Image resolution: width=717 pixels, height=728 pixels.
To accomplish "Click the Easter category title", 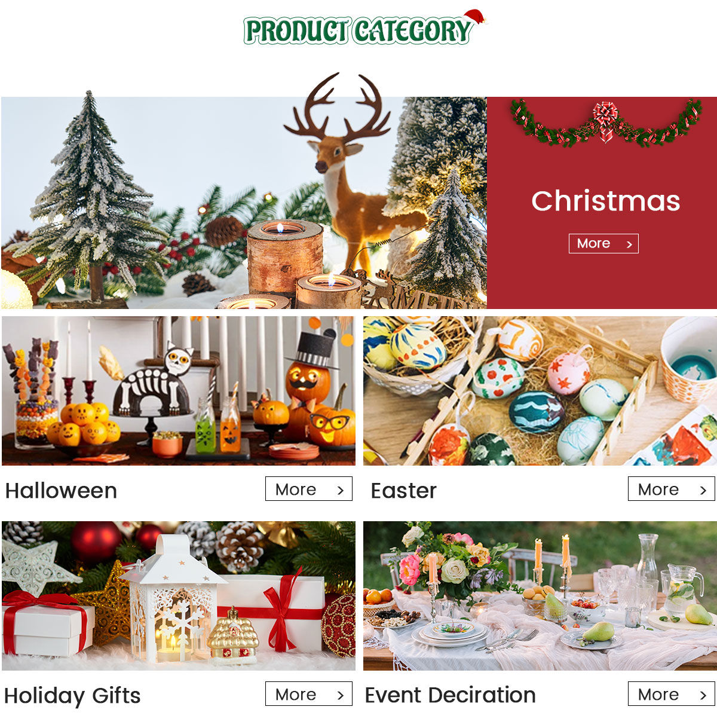I will pyautogui.click(x=403, y=491).
